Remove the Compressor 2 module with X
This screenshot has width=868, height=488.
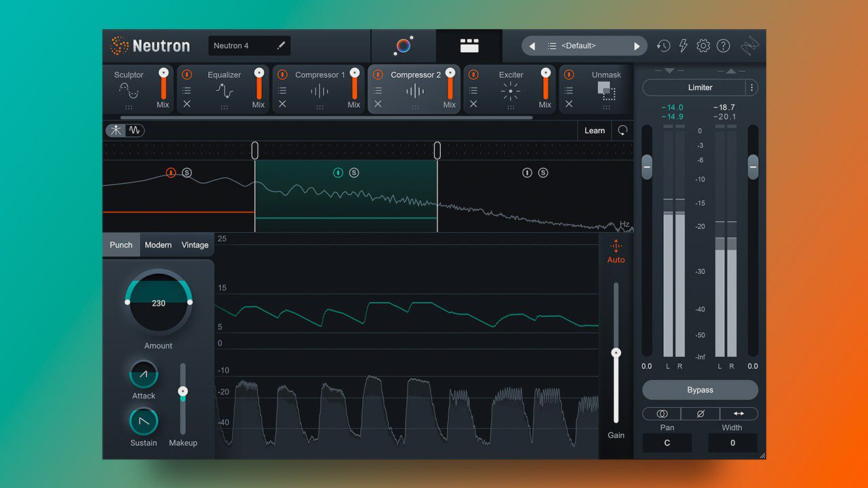point(378,104)
